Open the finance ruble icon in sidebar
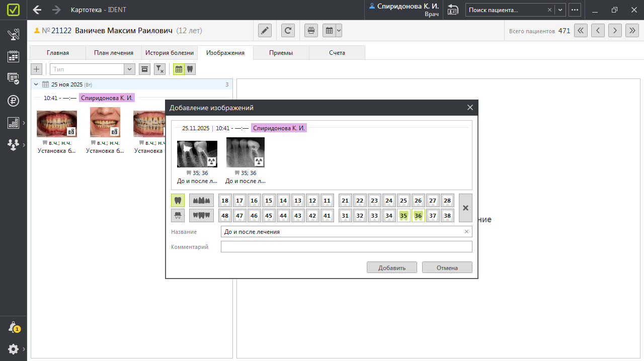The height and width of the screenshot is (361, 644). pyautogui.click(x=13, y=101)
